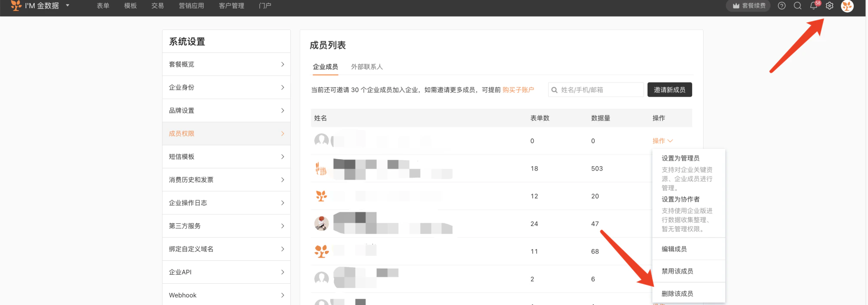Open the 交易 menu
The height and width of the screenshot is (305, 868).
point(158,6)
